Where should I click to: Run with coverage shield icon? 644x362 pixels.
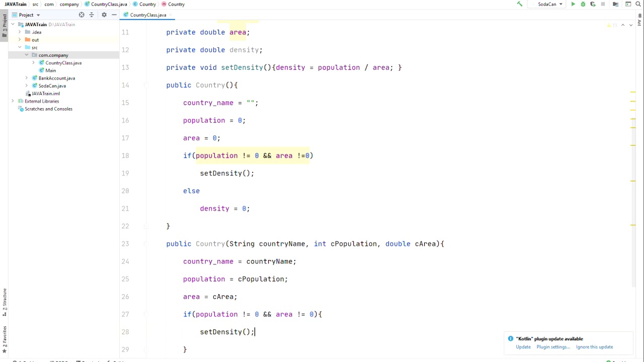tap(593, 4)
